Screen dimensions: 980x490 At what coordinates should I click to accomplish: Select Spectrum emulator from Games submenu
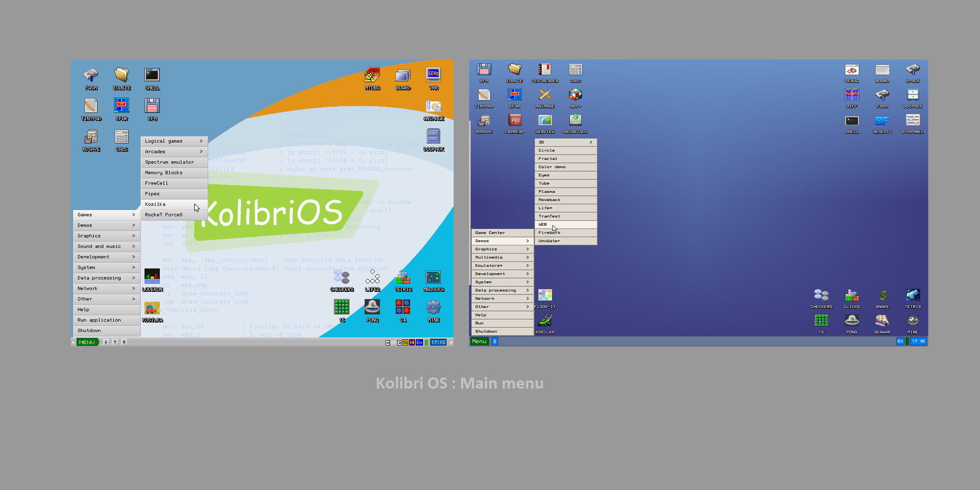pos(174,162)
